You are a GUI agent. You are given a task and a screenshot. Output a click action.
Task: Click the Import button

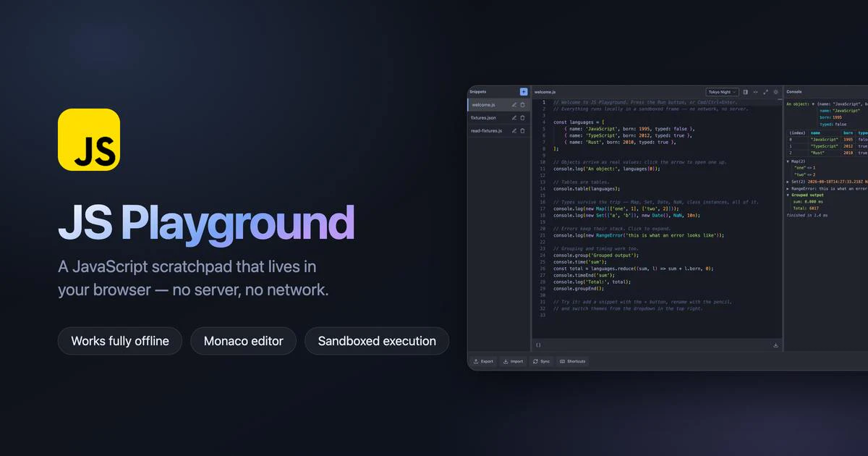[513, 361]
